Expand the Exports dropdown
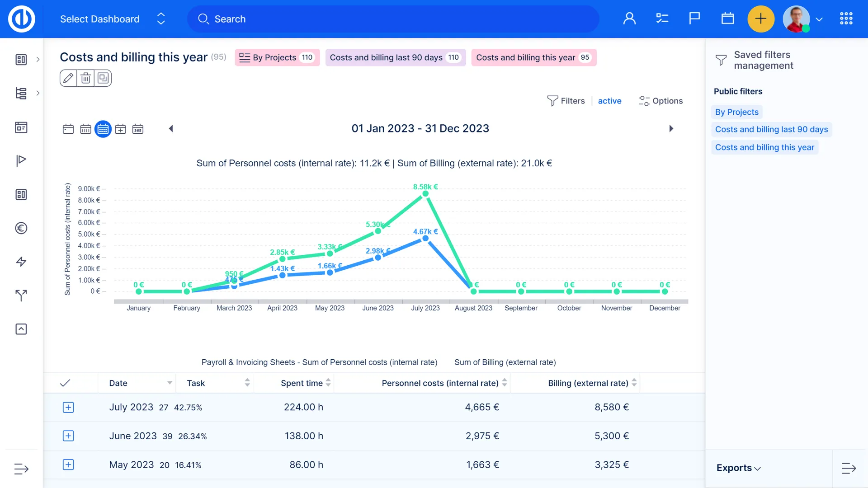The height and width of the screenshot is (488, 868). tap(739, 468)
